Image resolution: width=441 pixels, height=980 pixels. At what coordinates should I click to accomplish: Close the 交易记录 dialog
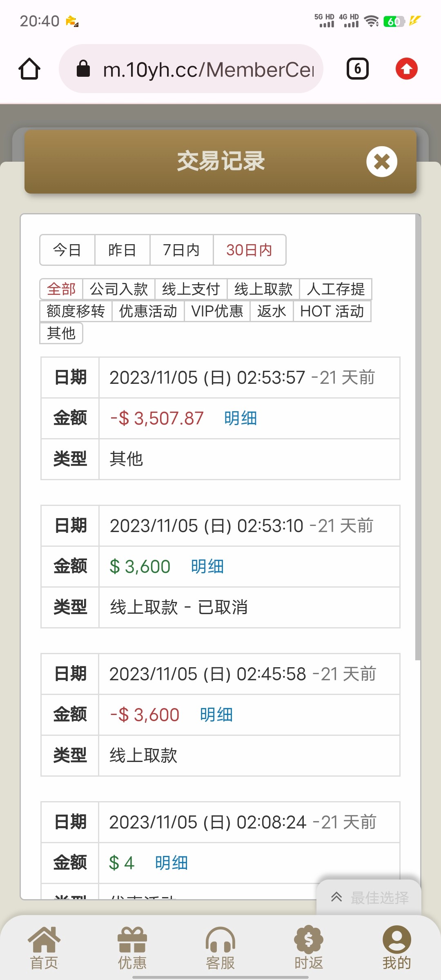tap(381, 162)
